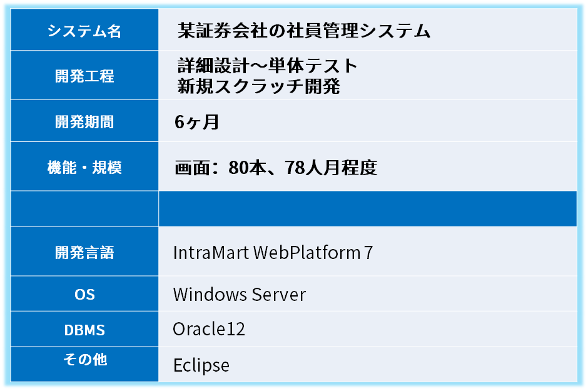588x391 pixels.
Task: Select the Windows Server value
Action: [239, 294]
